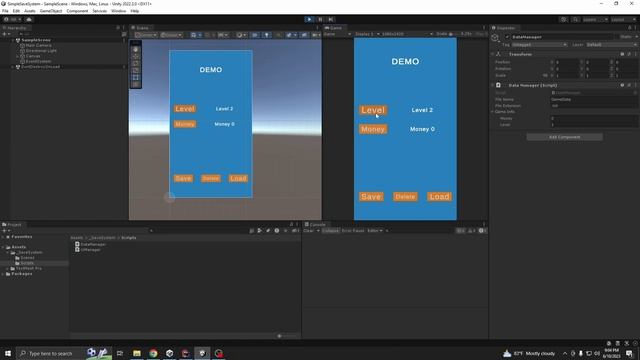Click the orange Money button in Game view
This screenshot has width=640, height=360.
(x=373, y=129)
